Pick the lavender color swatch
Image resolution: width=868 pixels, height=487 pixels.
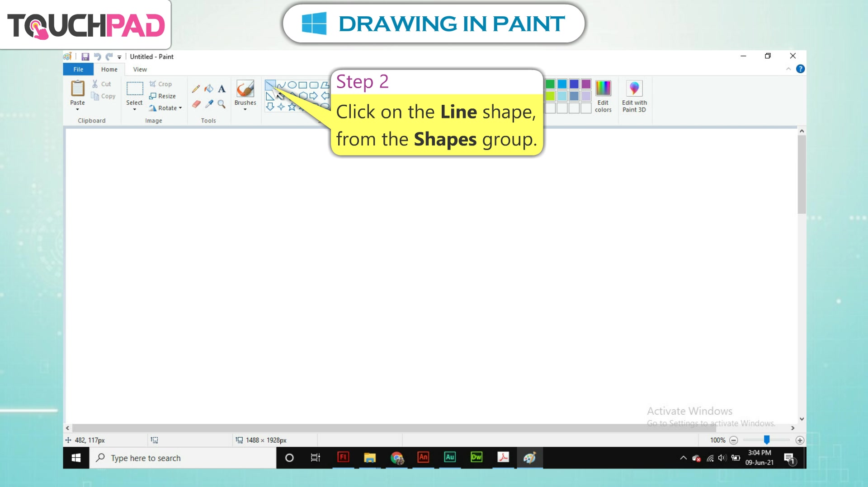[586, 96]
